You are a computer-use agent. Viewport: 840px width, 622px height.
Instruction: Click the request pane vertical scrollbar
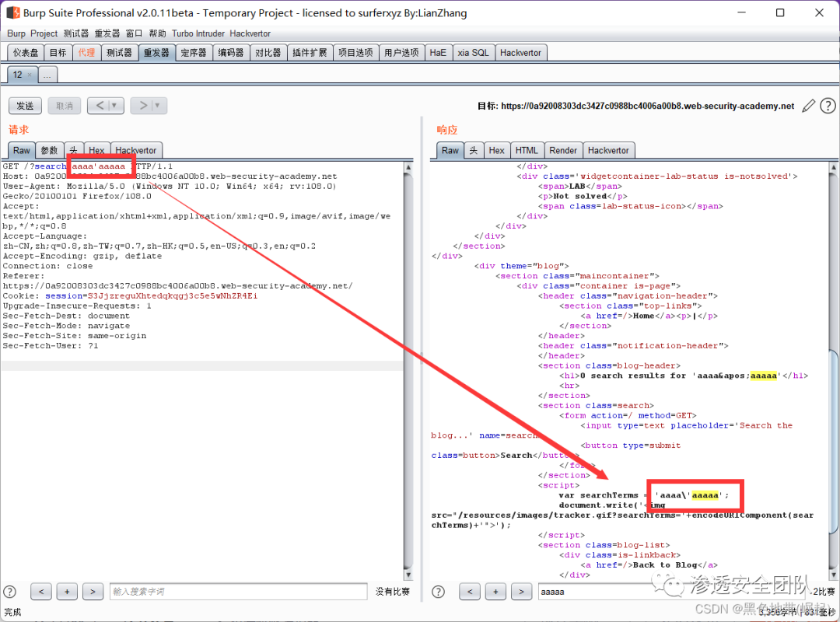tap(408, 369)
